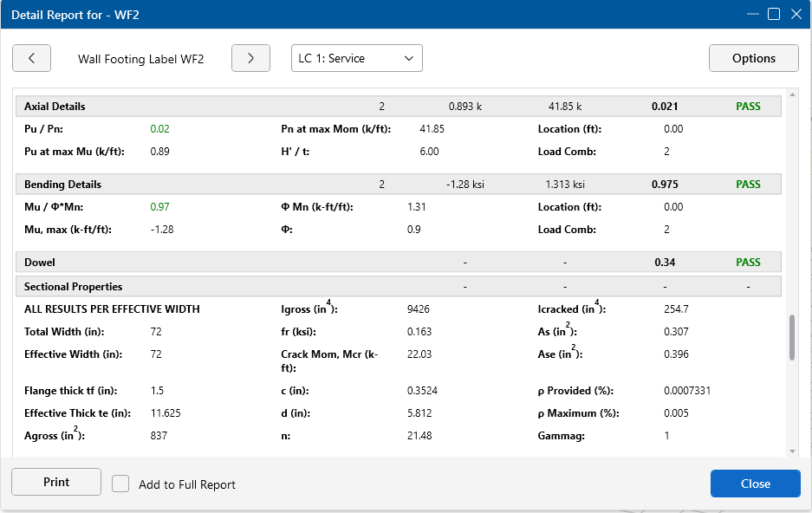
Task: Click the scrollbar down arrow
Action: (x=791, y=451)
